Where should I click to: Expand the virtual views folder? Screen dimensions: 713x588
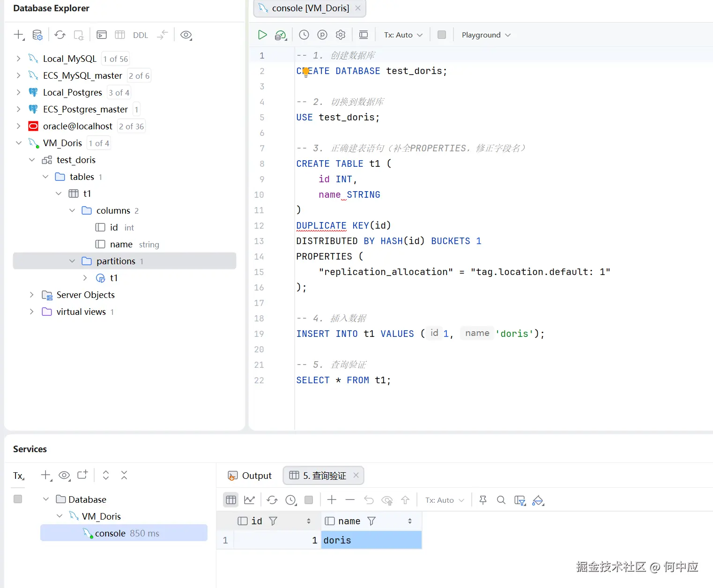click(32, 312)
